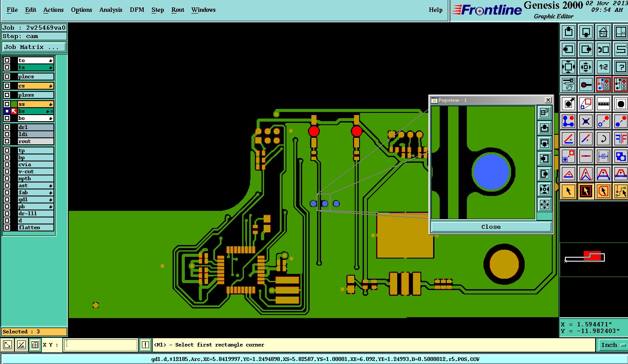
Task: Click the question mark help icon
Action: (x=621, y=67)
